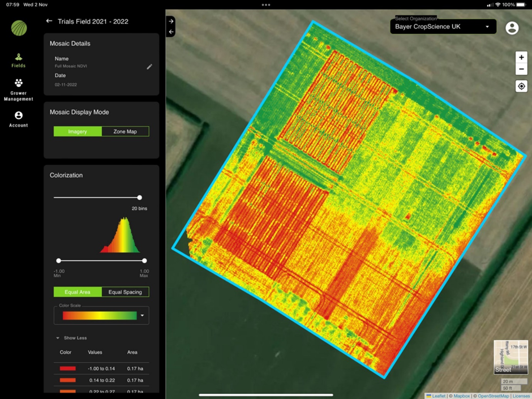Zoom out on the map
This screenshot has height=399, width=532.
[x=521, y=69]
